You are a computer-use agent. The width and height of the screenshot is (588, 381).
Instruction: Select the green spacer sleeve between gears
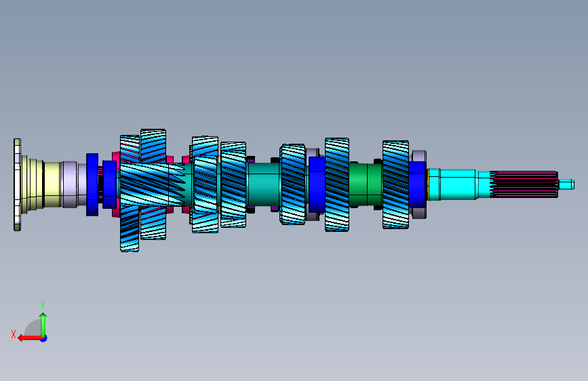click(x=366, y=184)
